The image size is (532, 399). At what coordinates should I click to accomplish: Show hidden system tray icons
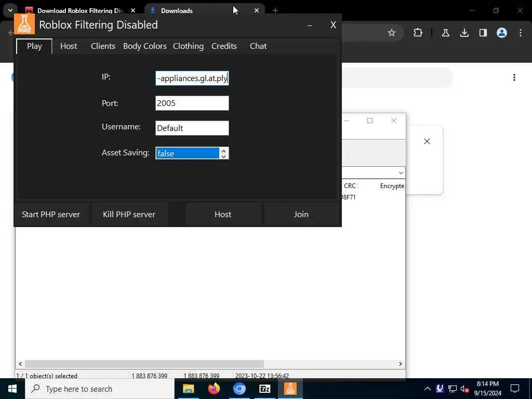(x=428, y=389)
